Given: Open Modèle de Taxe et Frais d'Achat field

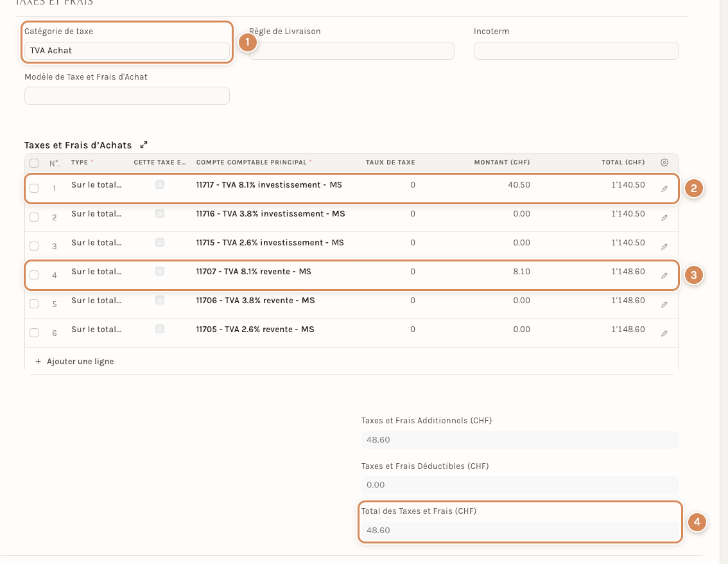Looking at the screenshot, I should point(126,96).
